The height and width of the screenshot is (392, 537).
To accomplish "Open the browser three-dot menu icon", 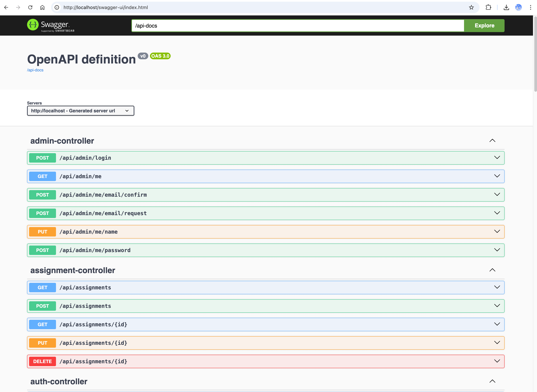I will click(531, 7).
